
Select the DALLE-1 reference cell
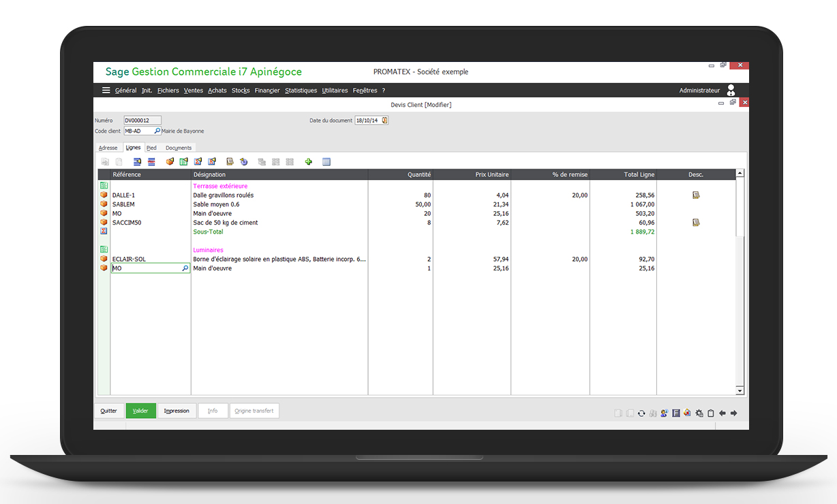pyautogui.click(x=151, y=195)
